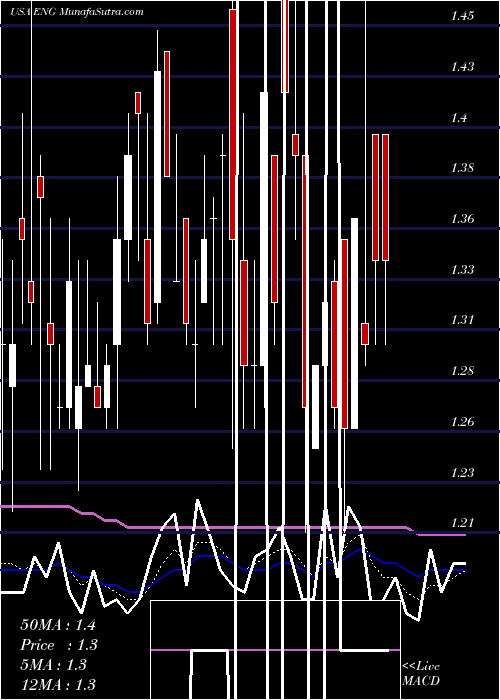The height and width of the screenshot is (700, 500).
Task: Click the '5MA : 1.3' legend text
Action: [x=53, y=665]
